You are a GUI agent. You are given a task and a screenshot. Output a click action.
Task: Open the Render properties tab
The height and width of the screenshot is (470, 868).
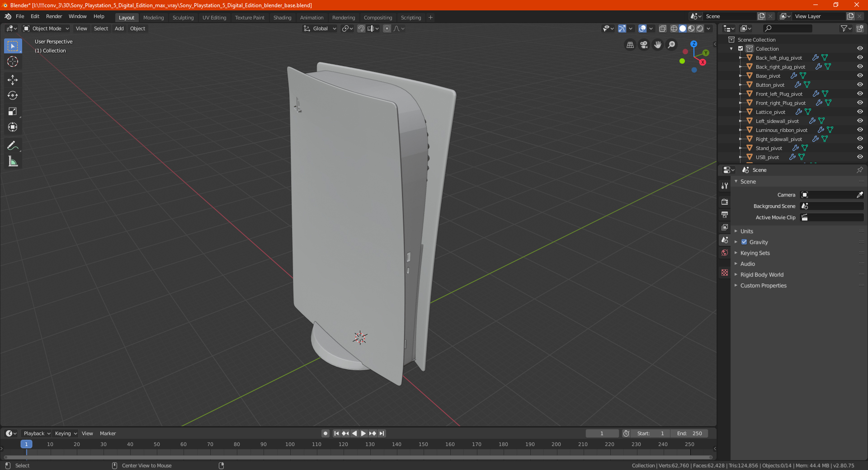point(725,202)
